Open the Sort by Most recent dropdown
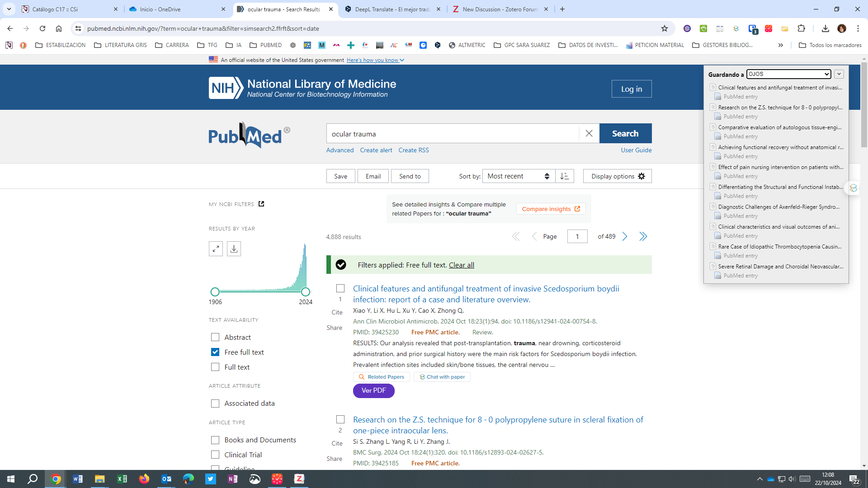Viewport: 868px width, 488px height. tap(518, 176)
